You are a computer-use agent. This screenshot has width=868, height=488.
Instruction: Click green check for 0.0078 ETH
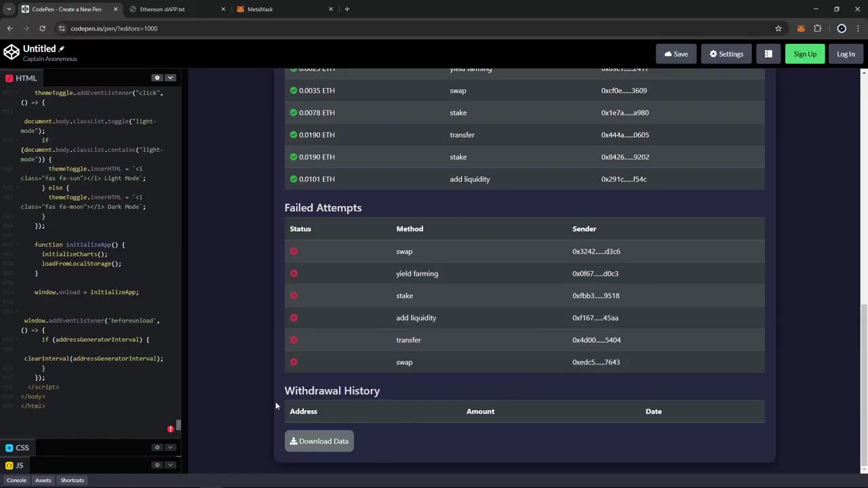pos(294,113)
